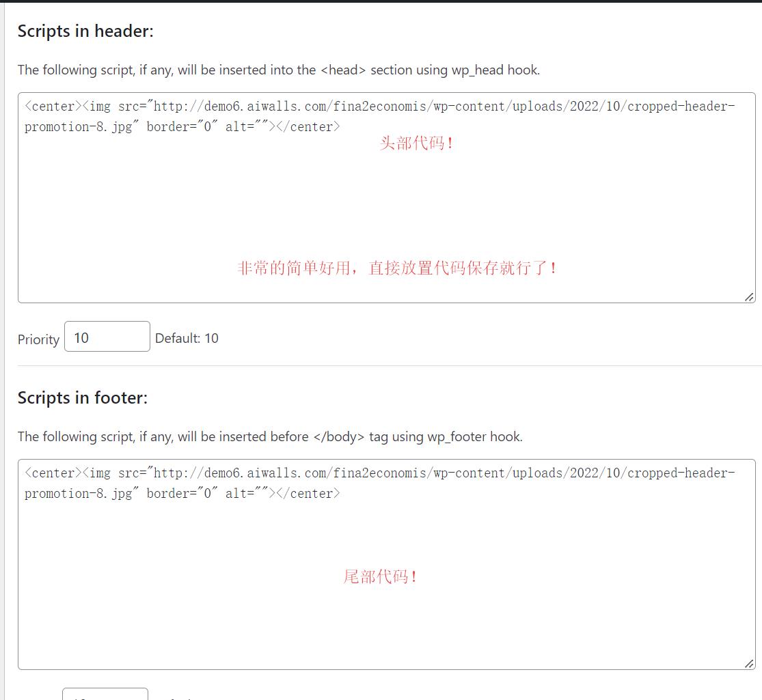Click the red 尾部代码 annotation
The image size is (762, 700).
pyautogui.click(x=380, y=577)
